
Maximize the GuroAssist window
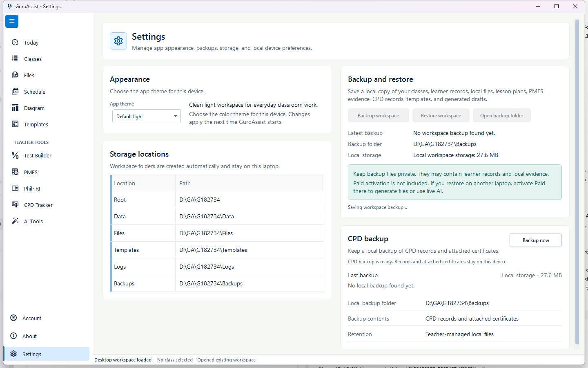click(557, 6)
